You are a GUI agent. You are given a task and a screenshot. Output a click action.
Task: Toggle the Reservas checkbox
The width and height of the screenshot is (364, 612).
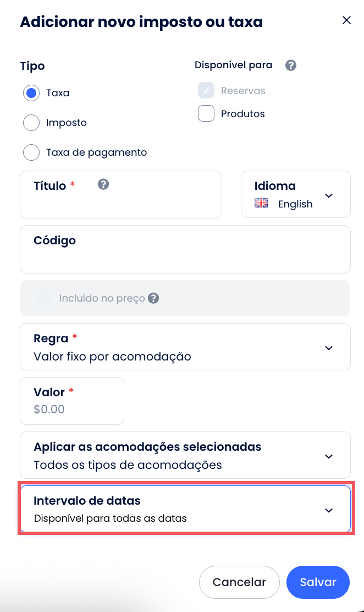pyautogui.click(x=206, y=91)
